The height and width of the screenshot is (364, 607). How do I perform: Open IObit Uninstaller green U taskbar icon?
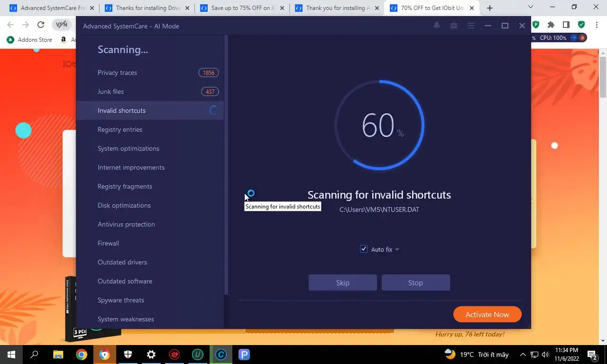pos(197,355)
